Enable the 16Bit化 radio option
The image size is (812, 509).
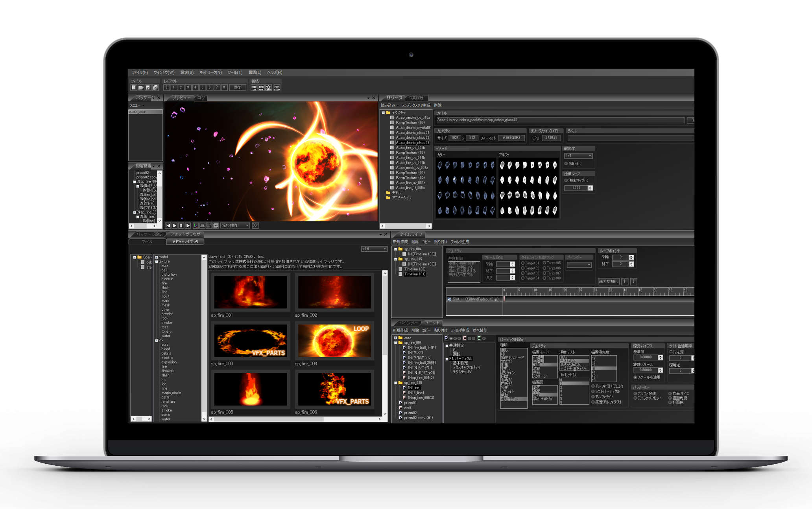point(566,164)
